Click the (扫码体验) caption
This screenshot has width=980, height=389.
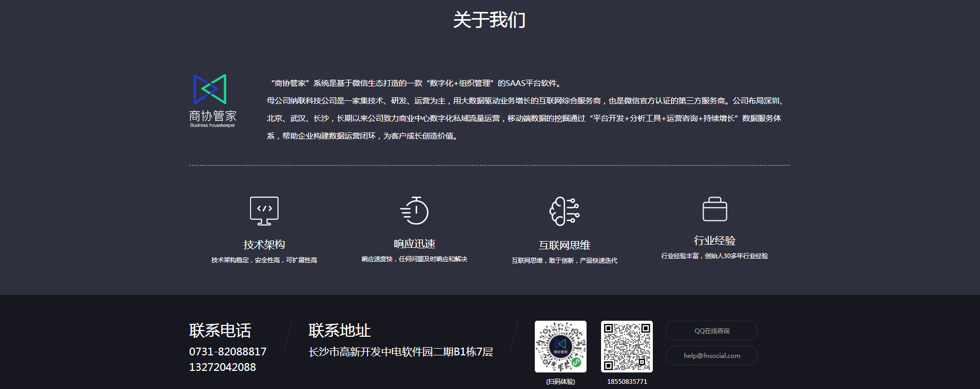(x=561, y=382)
